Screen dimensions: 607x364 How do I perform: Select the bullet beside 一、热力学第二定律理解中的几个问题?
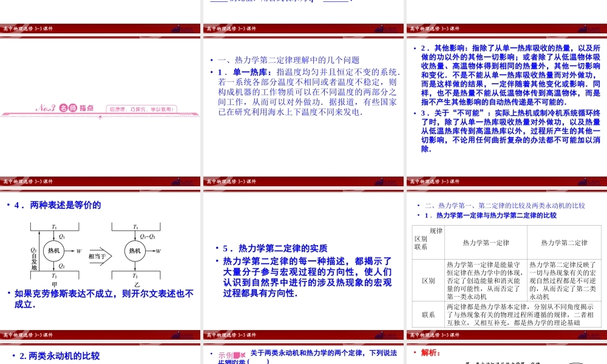209,59
